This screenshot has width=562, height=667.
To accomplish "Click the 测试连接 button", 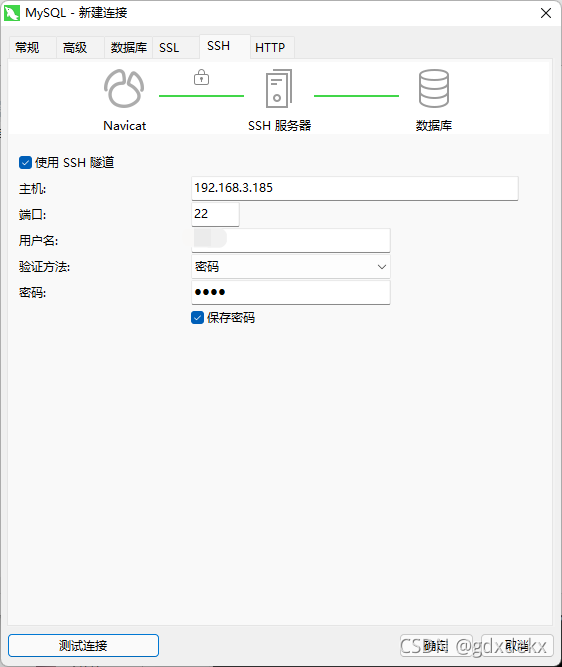I will click(83, 645).
